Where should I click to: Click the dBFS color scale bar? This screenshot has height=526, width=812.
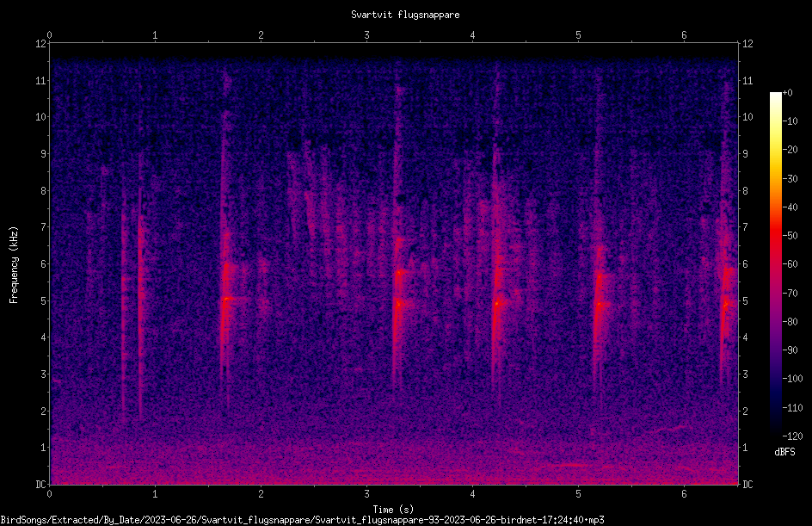(x=775, y=264)
